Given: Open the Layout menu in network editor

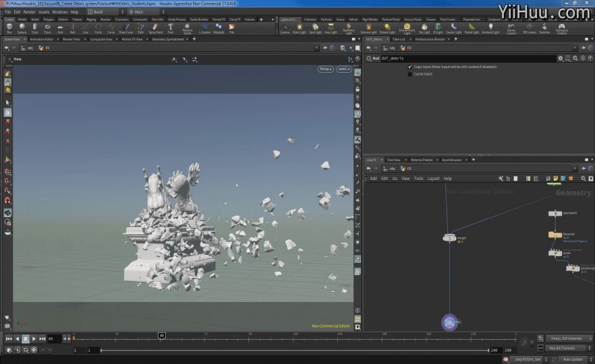Looking at the screenshot, I should [433, 179].
